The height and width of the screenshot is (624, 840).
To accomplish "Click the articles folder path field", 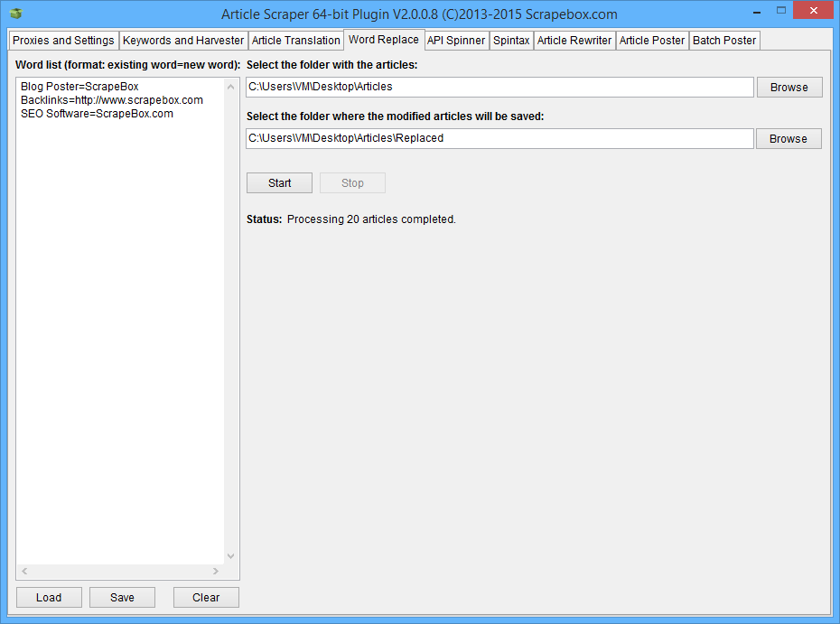I will pyautogui.click(x=499, y=87).
